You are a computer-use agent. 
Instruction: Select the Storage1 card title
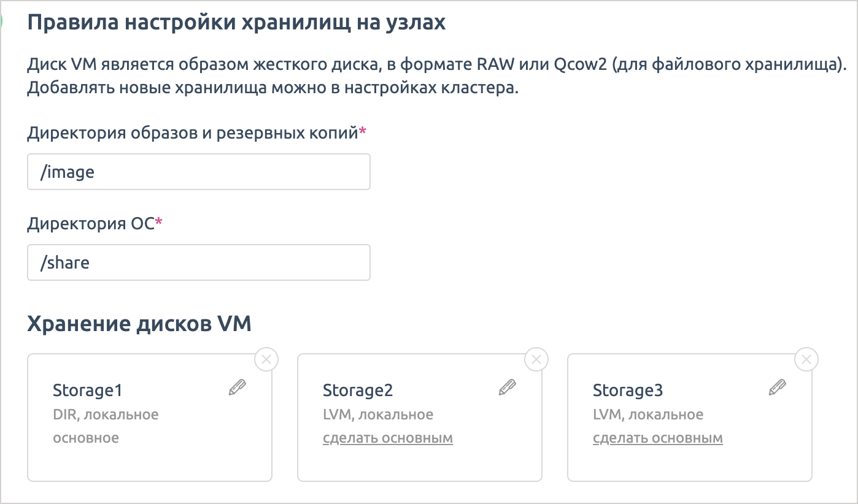click(x=88, y=391)
